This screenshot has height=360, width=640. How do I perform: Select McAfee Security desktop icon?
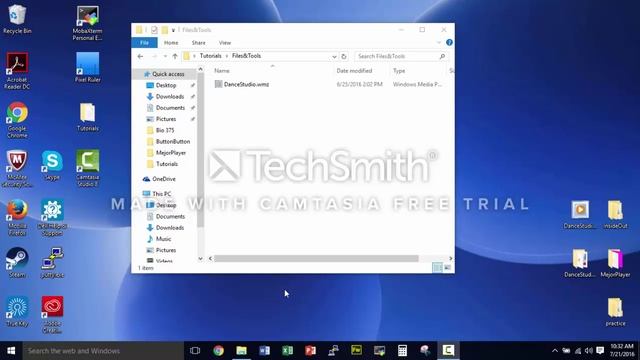(17, 169)
